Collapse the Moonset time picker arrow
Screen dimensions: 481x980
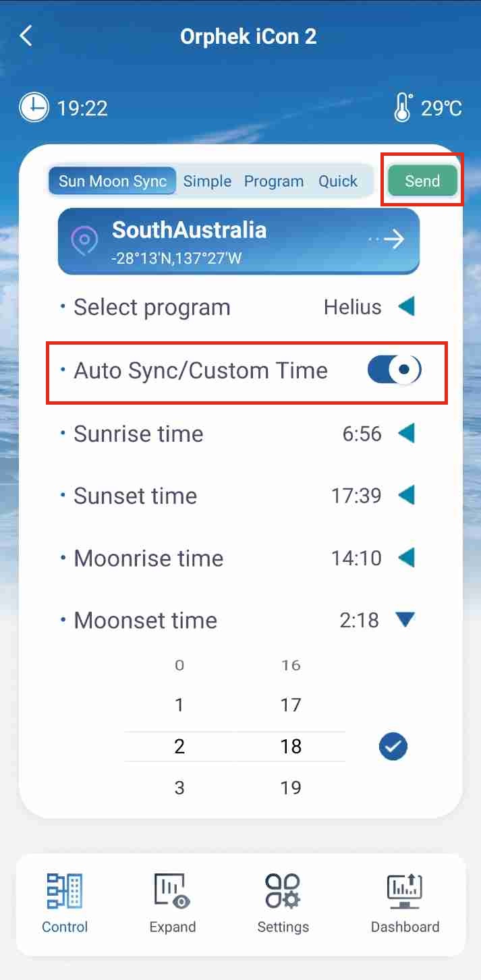[405, 620]
